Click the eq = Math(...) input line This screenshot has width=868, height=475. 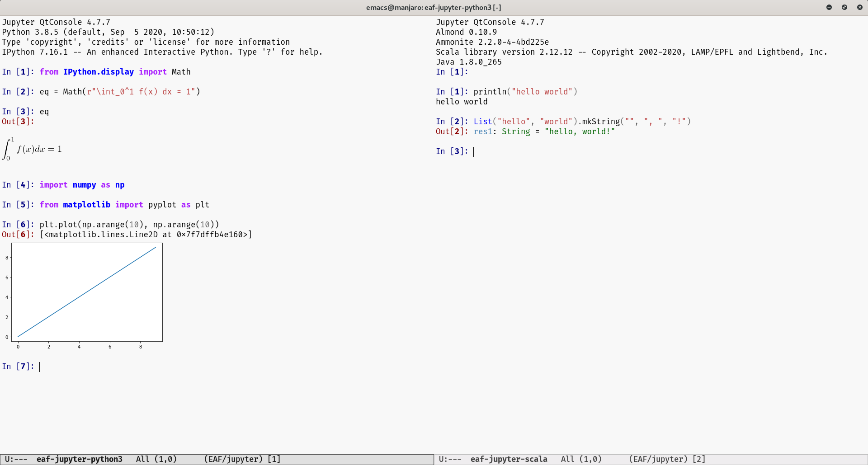point(120,92)
